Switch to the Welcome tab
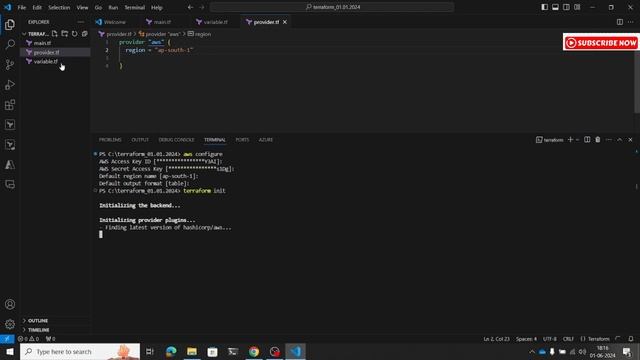Viewport: 640px width, 360px height. tap(115, 22)
